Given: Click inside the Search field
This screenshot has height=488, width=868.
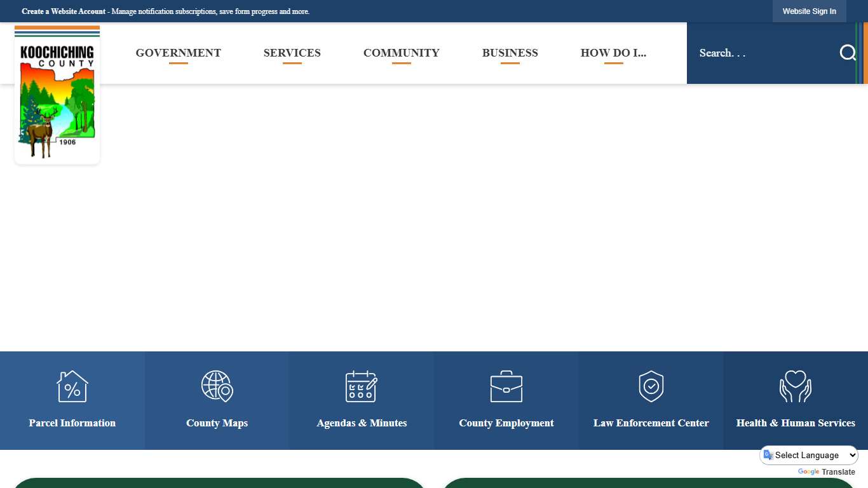Looking at the screenshot, I should tap(750, 53).
